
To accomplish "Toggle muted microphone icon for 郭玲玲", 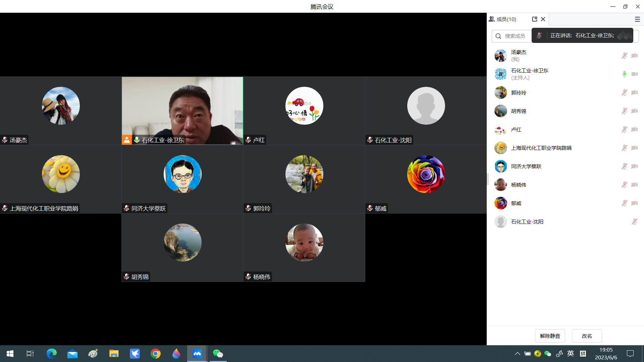I will 624,93.
